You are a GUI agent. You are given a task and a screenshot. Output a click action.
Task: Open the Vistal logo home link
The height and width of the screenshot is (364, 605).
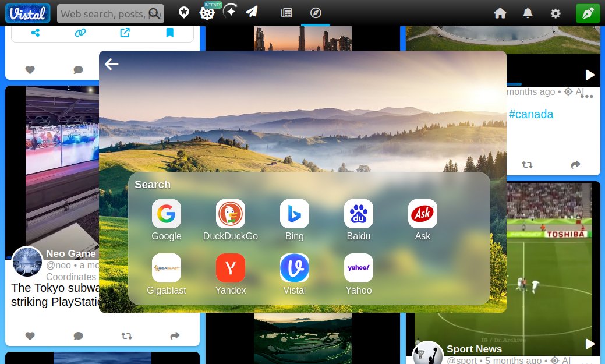28,13
